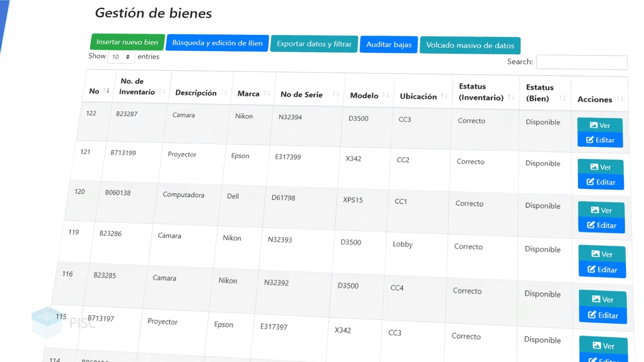
Task: Open the Auditar bajas section
Action: coord(388,45)
